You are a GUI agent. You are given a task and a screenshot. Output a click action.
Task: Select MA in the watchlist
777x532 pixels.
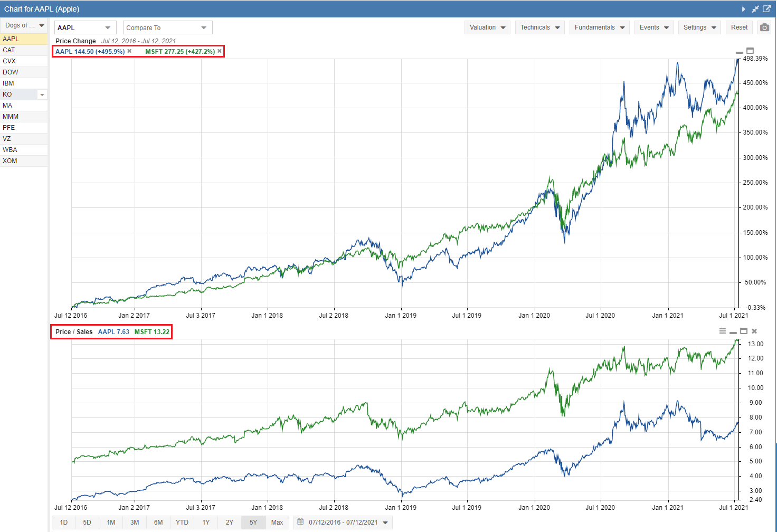click(24, 106)
